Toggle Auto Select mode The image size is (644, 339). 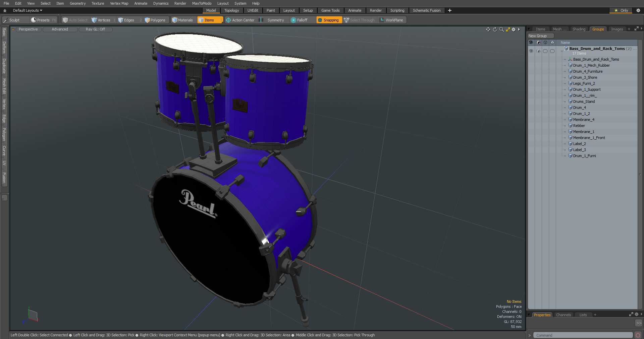[x=75, y=20]
